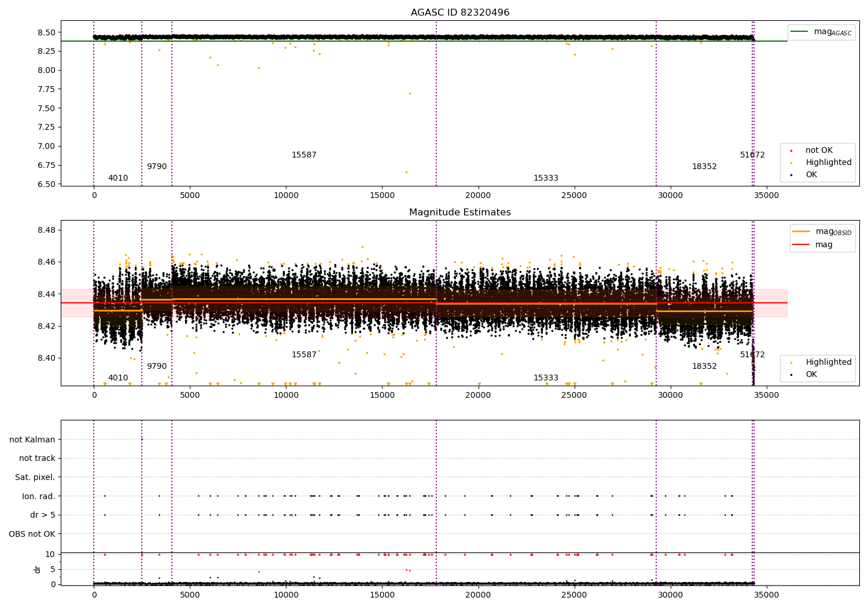This screenshot has width=868, height=608.
Task: Click the green mag AGASC legend line sample
Action: [800, 32]
